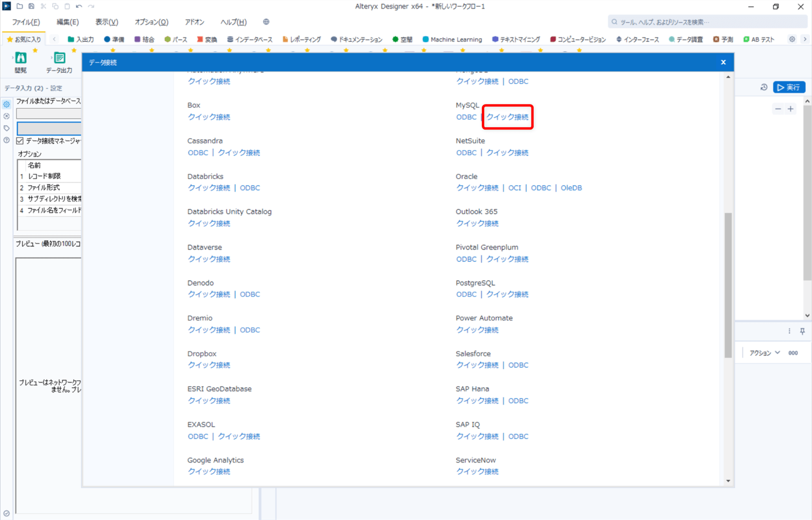Screen dimensions: 812x520
Task: Switch to パース palette tab
Action: tap(176, 39)
